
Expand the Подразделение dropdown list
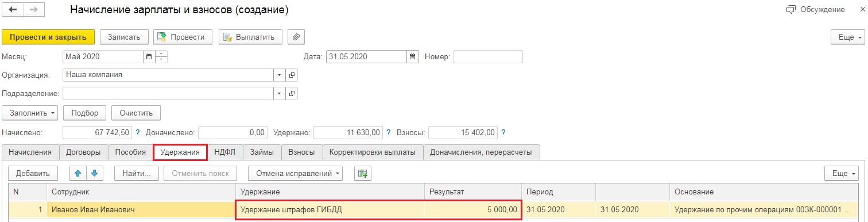pyautogui.click(x=279, y=93)
